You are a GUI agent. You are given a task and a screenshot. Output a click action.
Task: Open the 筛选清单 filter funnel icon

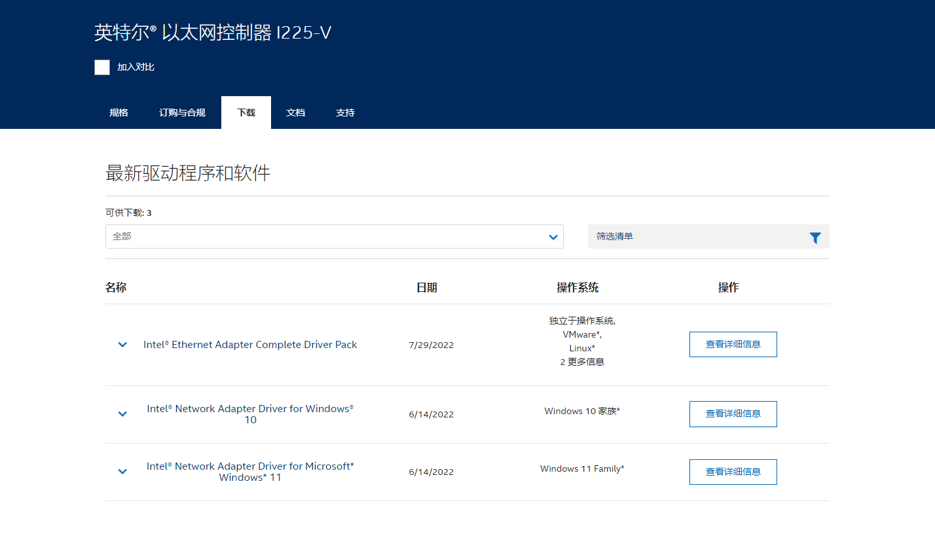tap(815, 237)
